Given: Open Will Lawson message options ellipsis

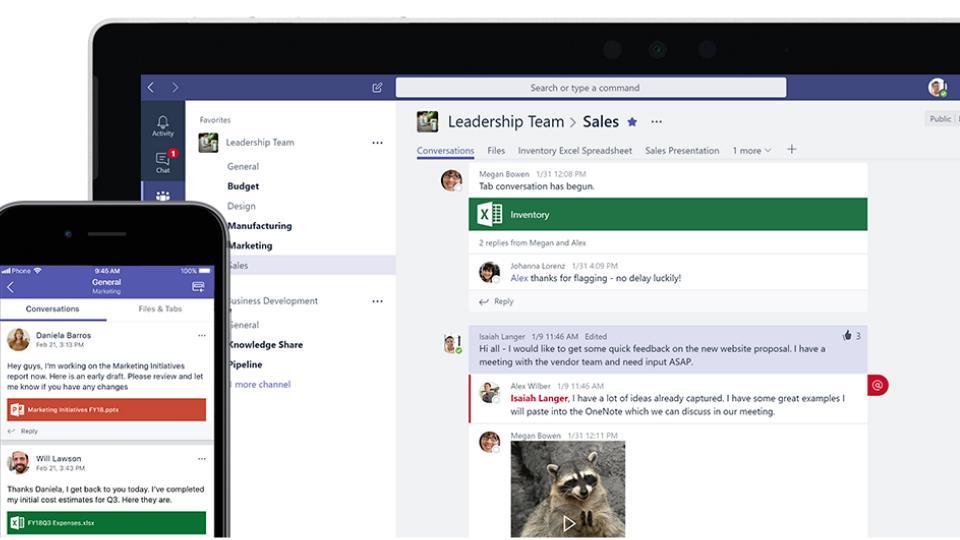Looking at the screenshot, I should (x=202, y=459).
